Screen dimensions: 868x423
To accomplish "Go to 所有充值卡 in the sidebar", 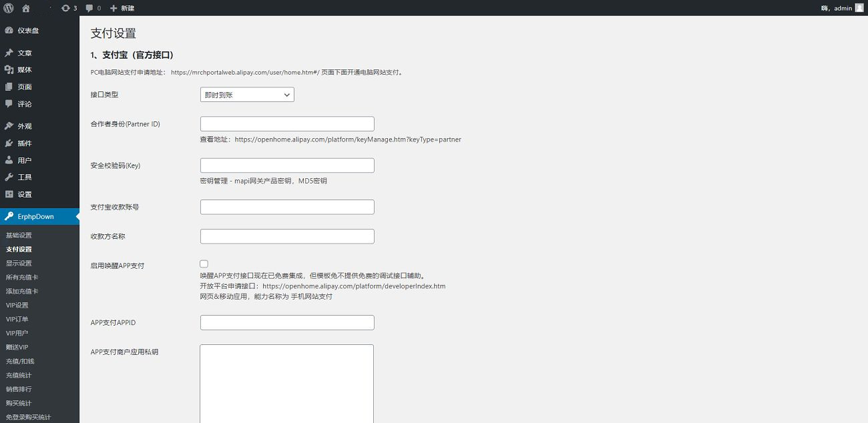I will [22, 278].
